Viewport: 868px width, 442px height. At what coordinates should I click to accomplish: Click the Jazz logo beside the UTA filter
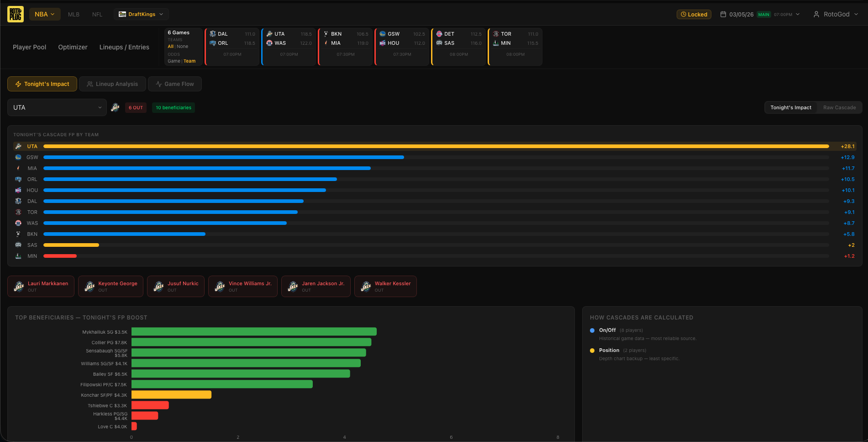point(115,107)
